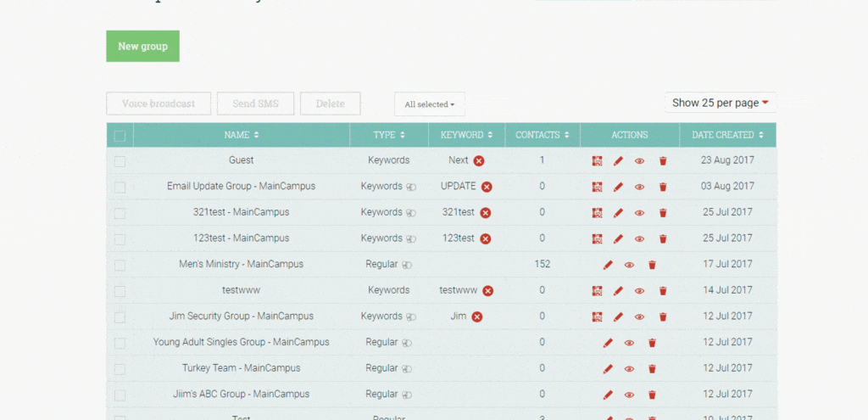Edit the Turkey Team - MainCampus group
Screen dimensions: 868x420
(x=608, y=369)
